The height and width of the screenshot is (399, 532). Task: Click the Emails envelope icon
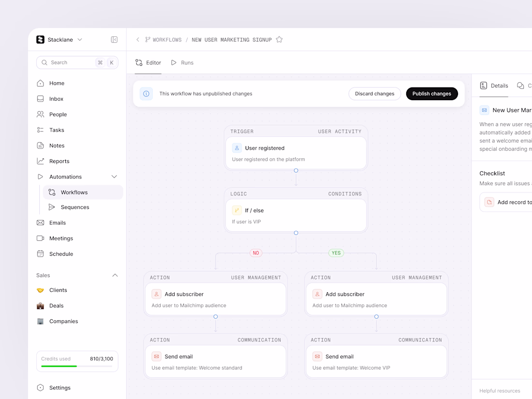40,223
